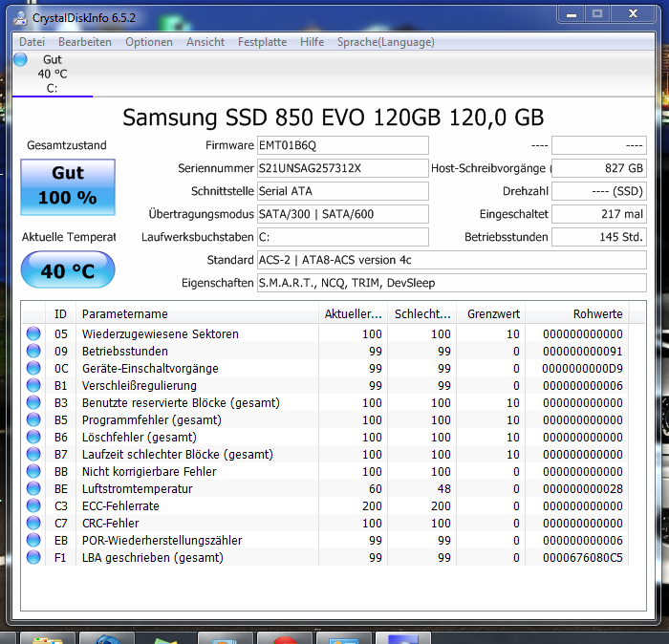The height and width of the screenshot is (644, 669).
Task: Click the Betriebsstunden value 145 Std.
Action: [x=599, y=237]
